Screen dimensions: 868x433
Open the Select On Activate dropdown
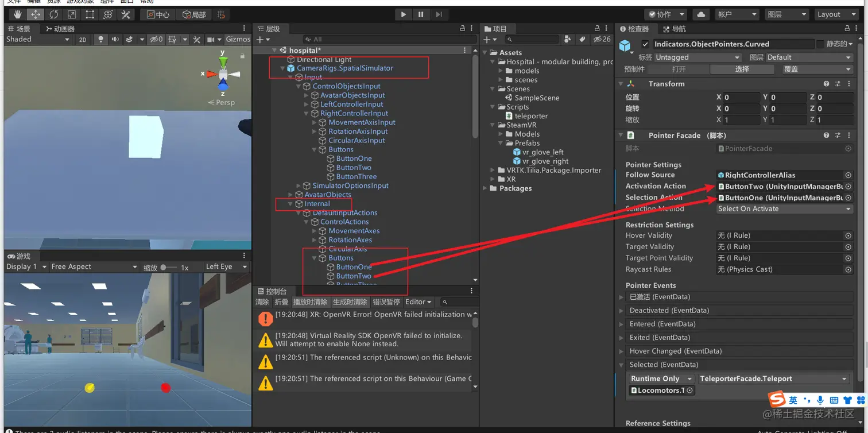click(x=785, y=209)
